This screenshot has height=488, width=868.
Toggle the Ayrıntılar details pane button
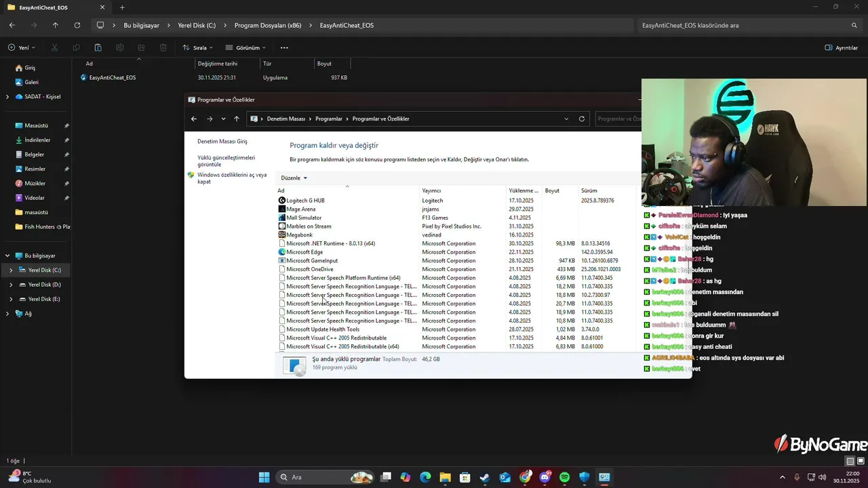(842, 47)
